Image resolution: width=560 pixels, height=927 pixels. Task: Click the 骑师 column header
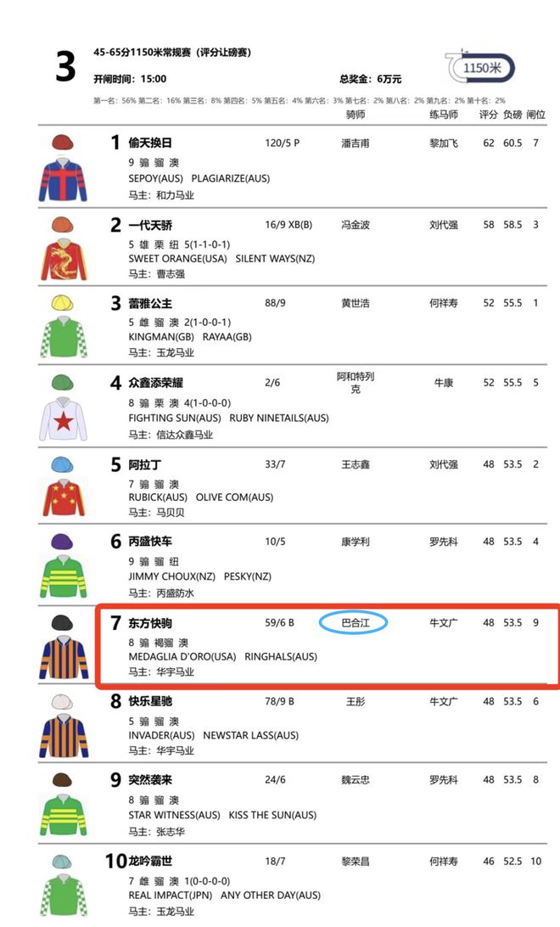[355, 115]
